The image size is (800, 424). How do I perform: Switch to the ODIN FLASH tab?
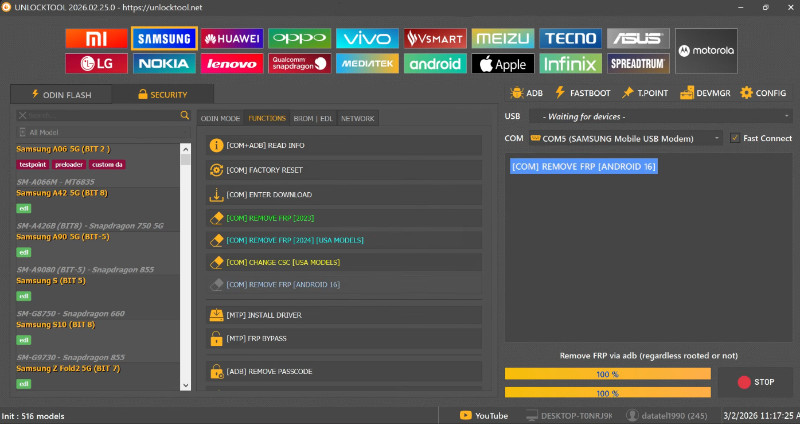click(x=59, y=95)
